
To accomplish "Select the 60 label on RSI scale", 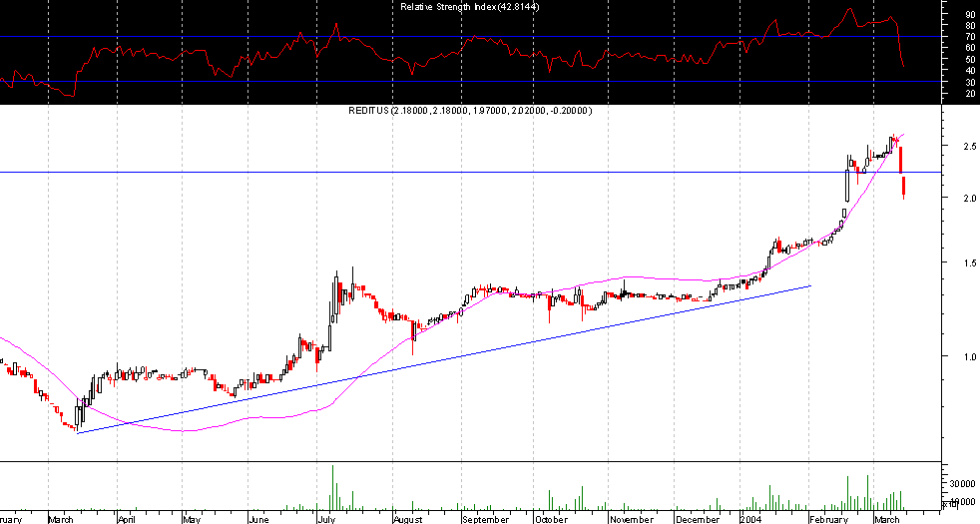I will point(970,48).
